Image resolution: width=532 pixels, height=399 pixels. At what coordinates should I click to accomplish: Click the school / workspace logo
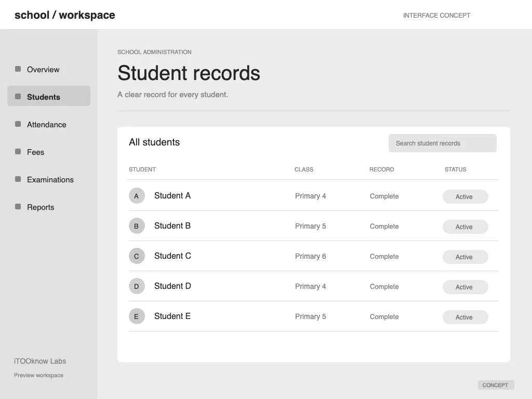(x=65, y=15)
